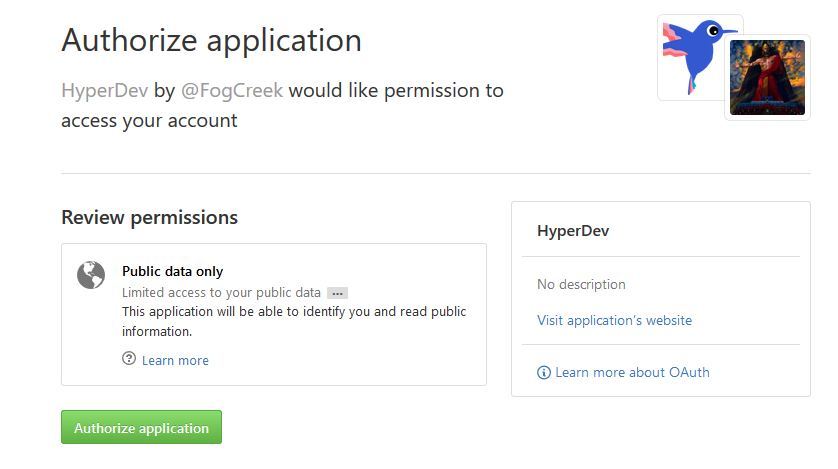838x469 pixels.
Task: Visit application's website link
Action: pyautogui.click(x=615, y=320)
